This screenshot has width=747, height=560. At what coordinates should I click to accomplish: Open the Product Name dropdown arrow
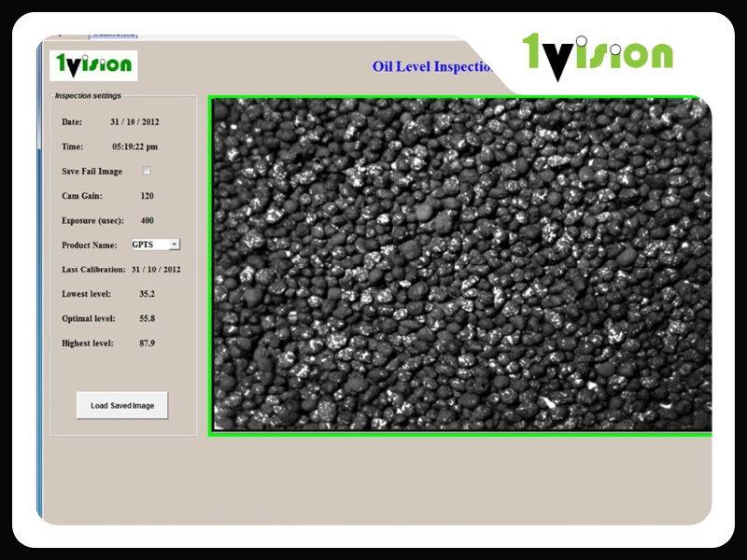click(x=175, y=245)
